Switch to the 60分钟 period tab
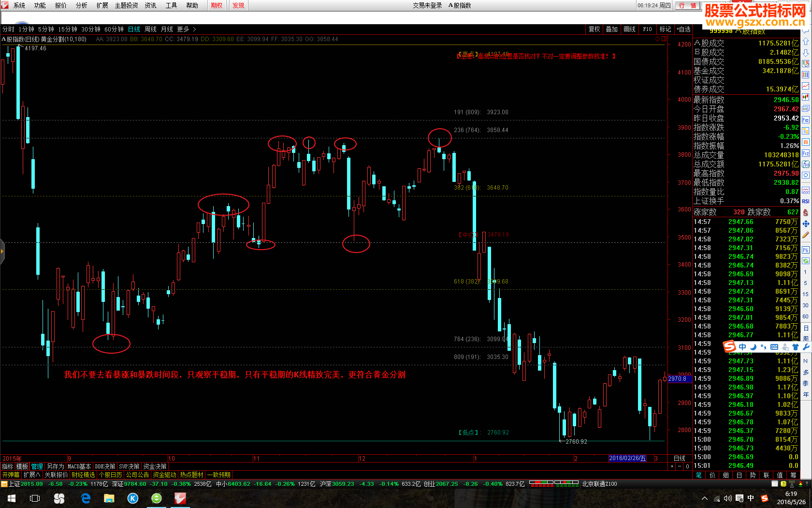 [x=114, y=29]
